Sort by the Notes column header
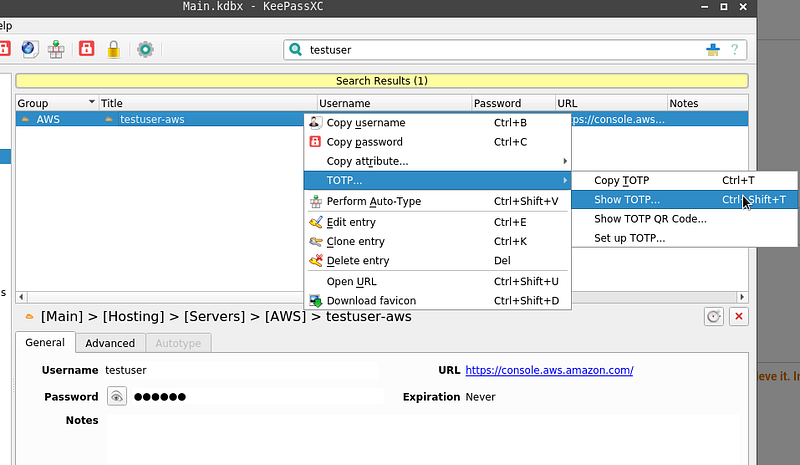Image resolution: width=800 pixels, height=465 pixels. point(708,103)
